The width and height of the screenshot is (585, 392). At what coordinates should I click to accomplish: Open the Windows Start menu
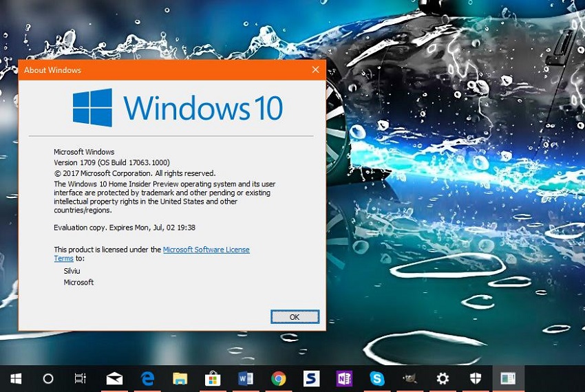15,378
